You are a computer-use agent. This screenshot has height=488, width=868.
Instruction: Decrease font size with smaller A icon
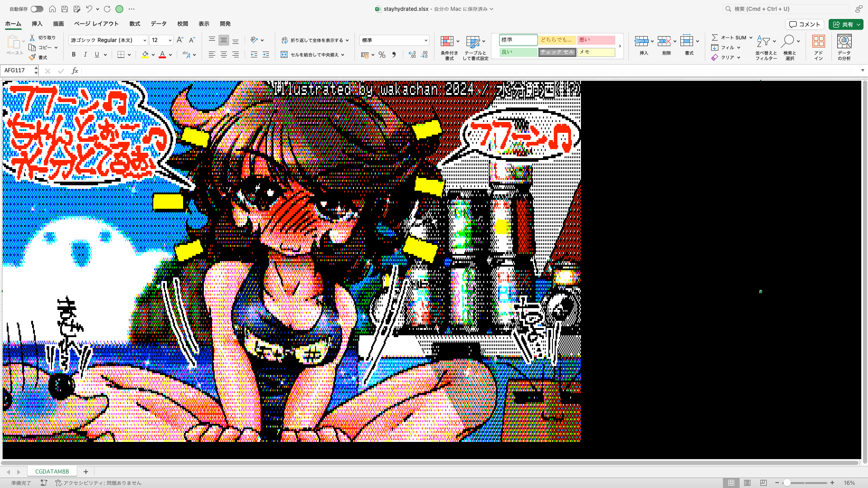point(192,40)
